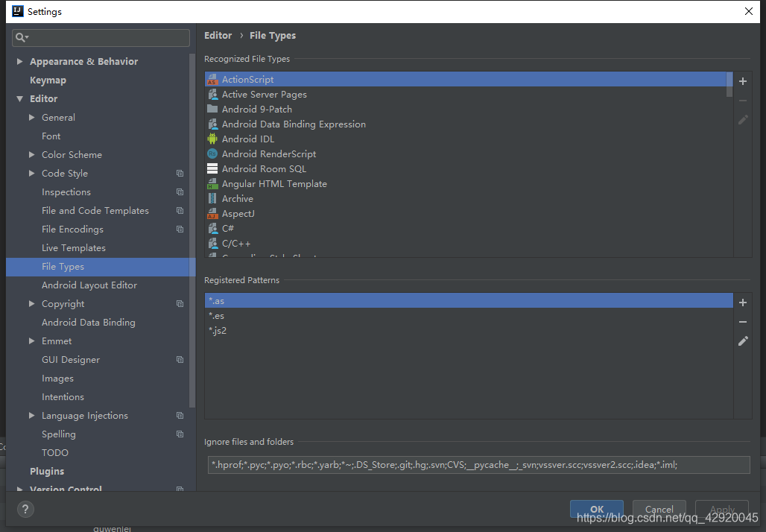This screenshot has height=532, width=766.
Task: Confirm settings with OK button
Action: click(597, 509)
